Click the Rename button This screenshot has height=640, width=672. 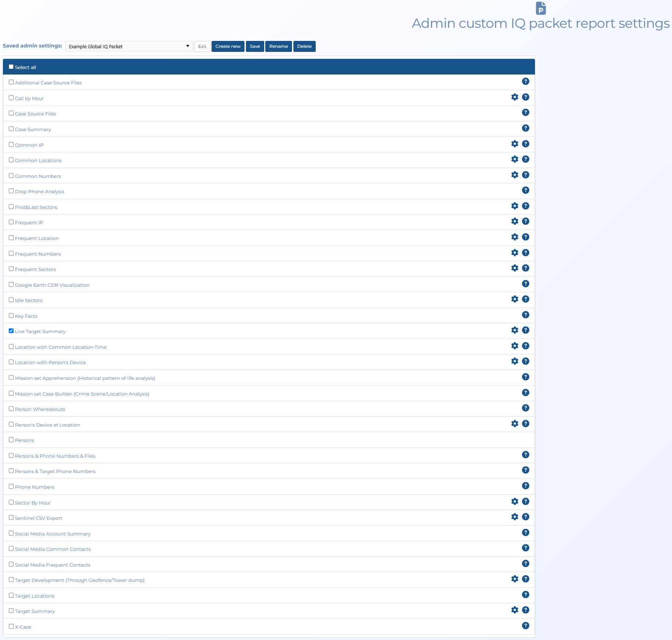coord(278,46)
